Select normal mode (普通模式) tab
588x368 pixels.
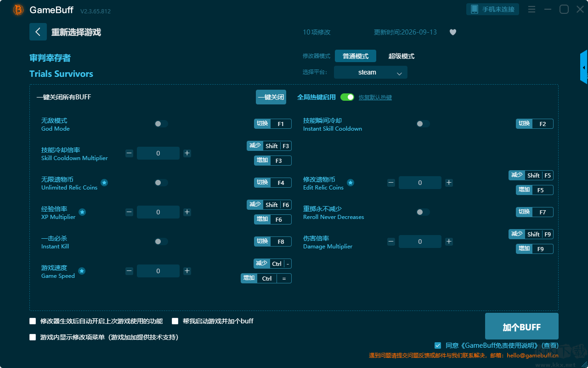click(356, 56)
